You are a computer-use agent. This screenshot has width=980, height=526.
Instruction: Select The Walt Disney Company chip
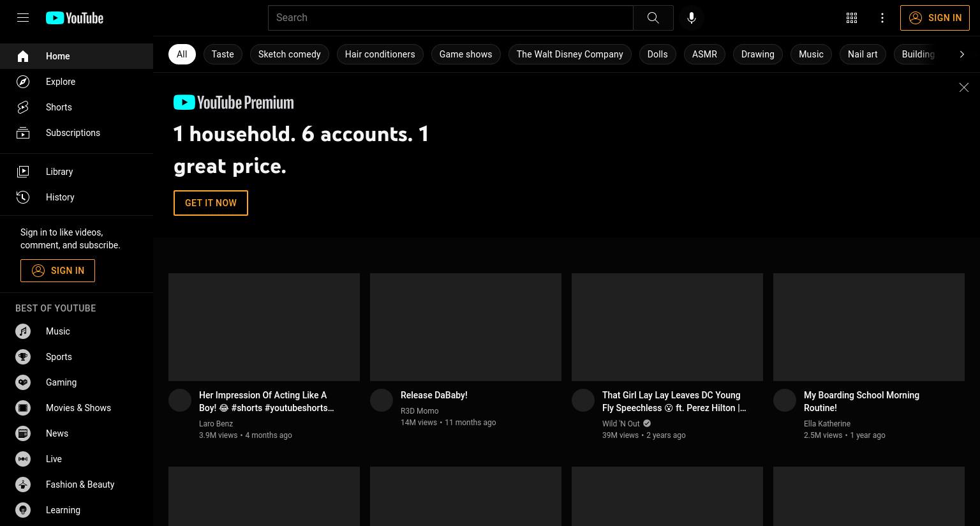(x=570, y=54)
